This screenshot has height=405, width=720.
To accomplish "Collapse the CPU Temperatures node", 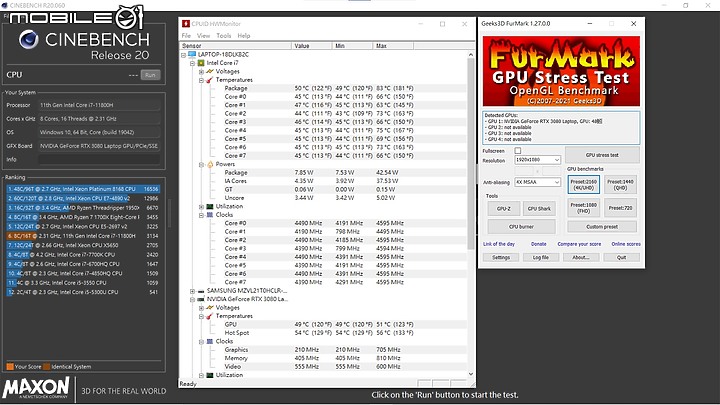I will (x=201, y=80).
